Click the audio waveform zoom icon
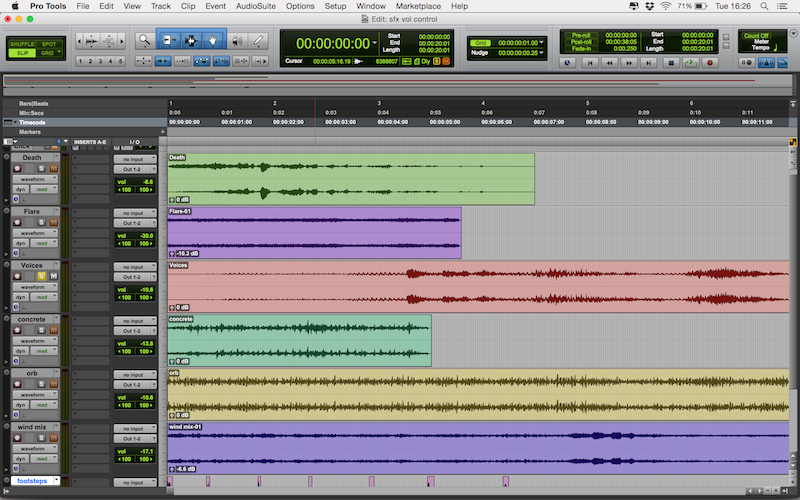 point(92,41)
